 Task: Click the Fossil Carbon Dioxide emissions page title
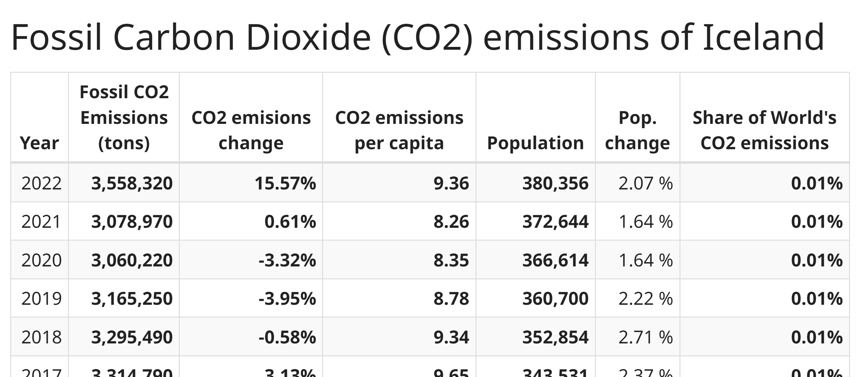click(x=418, y=37)
